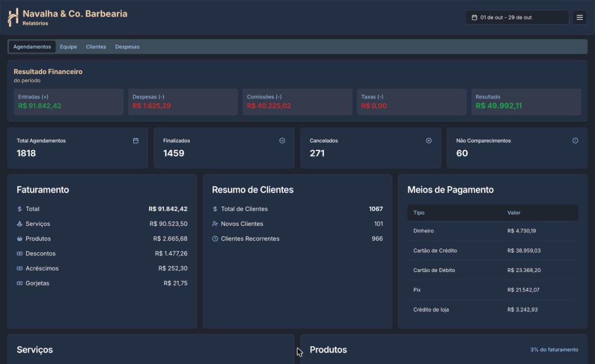Click the dollar icon beside Faturamento Total
The height and width of the screenshot is (364, 595).
[x=19, y=209]
